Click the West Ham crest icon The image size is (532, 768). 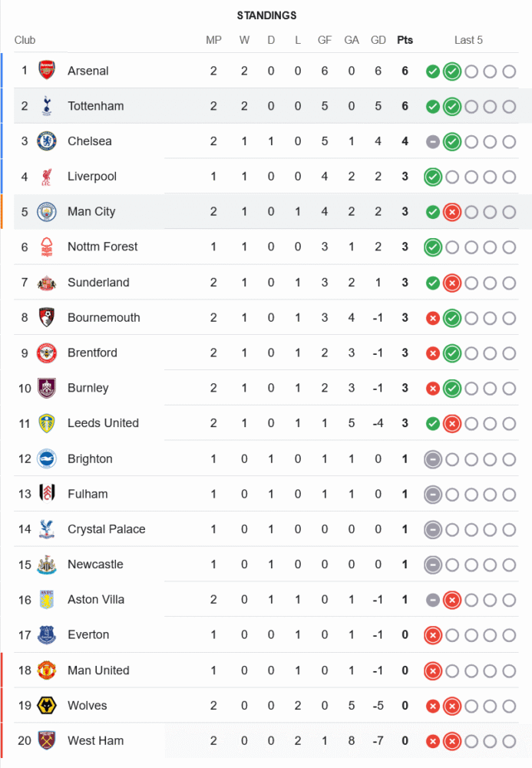click(x=47, y=741)
